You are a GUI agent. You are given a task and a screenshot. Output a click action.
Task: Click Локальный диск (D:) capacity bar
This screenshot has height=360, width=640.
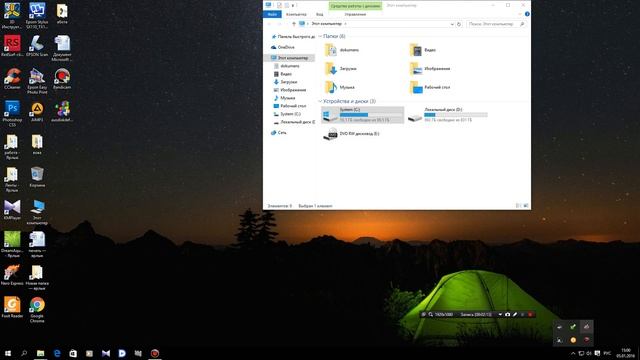click(456, 115)
